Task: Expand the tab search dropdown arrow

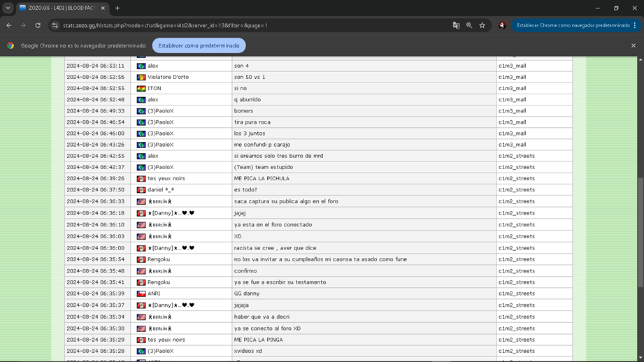Action: click(x=8, y=8)
